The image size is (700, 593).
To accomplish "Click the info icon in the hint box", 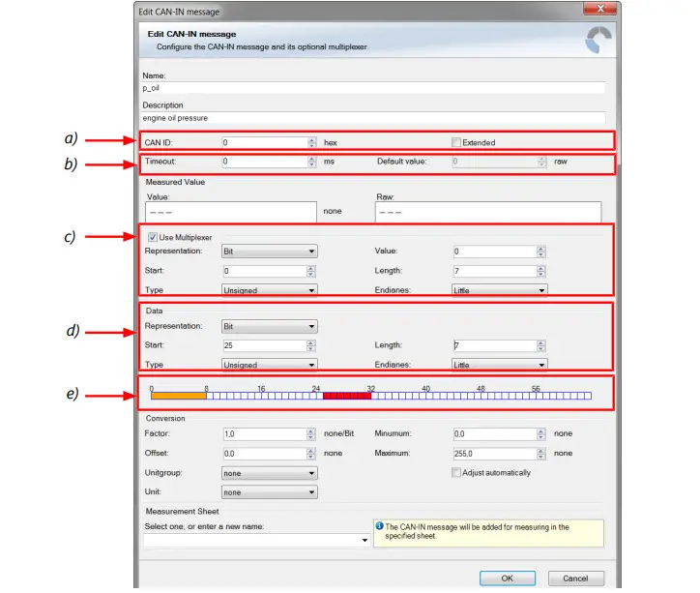I will tap(379, 526).
